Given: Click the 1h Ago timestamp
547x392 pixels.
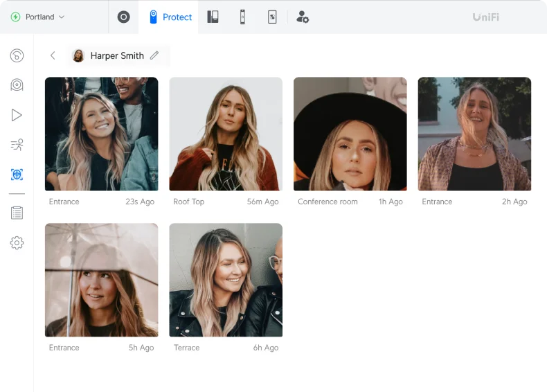Looking at the screenshot, I should point(391,202).
